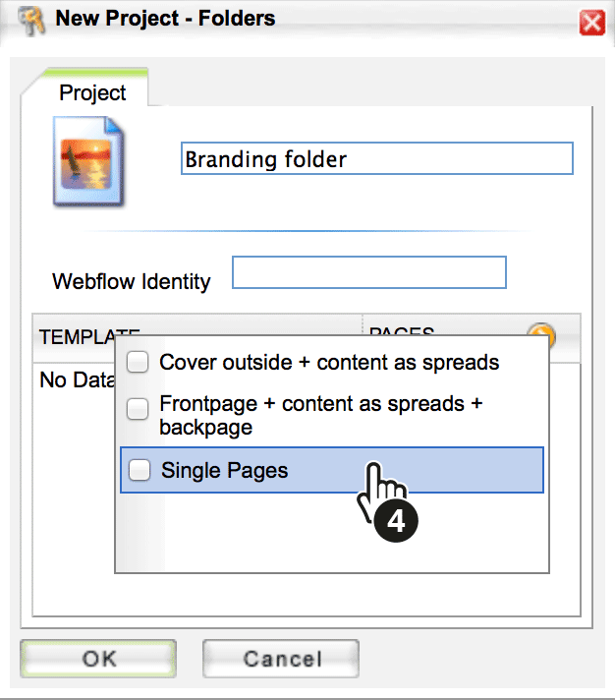Check the Frontpage + content as spreads + backpage box
The width and height of the screenshot is (615, 700).
[138, 409]
